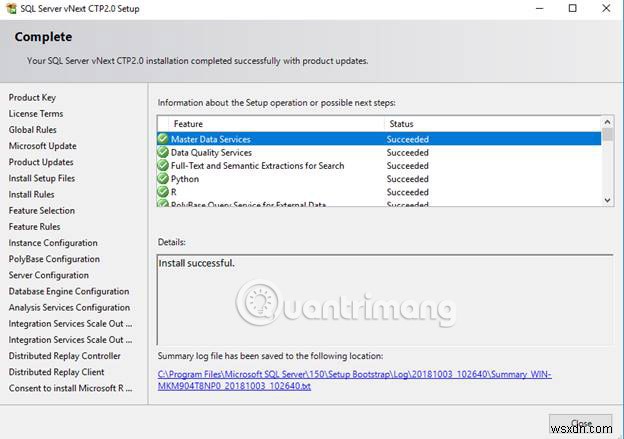Click License Terms step in sidebar
The height and width of the screenshot is (439, 624).
pyautogui.click(x=36, y=113)
